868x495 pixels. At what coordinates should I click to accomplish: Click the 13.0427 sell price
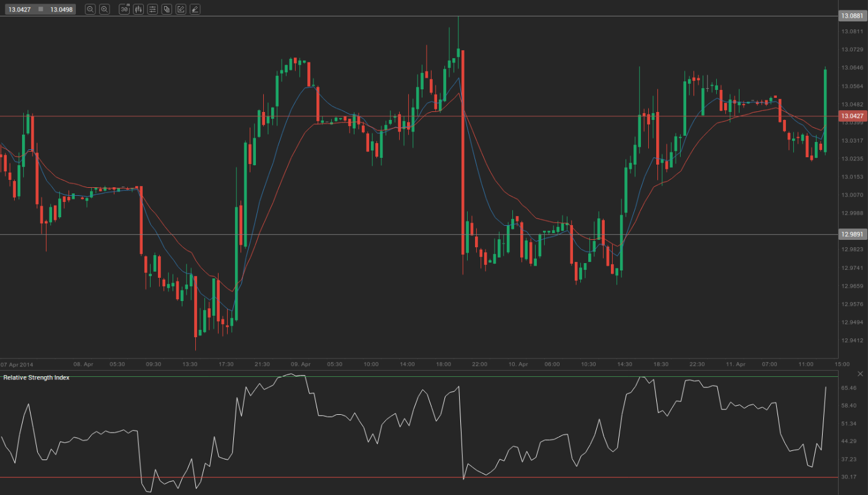[x=20, y=9]
